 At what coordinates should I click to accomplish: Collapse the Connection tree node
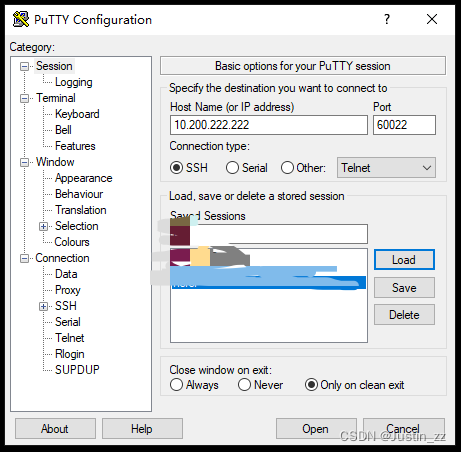coord(24,258)
